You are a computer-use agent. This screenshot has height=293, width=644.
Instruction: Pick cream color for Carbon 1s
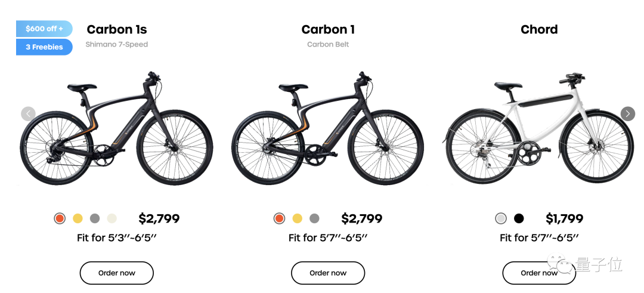(x=112, y=218)
